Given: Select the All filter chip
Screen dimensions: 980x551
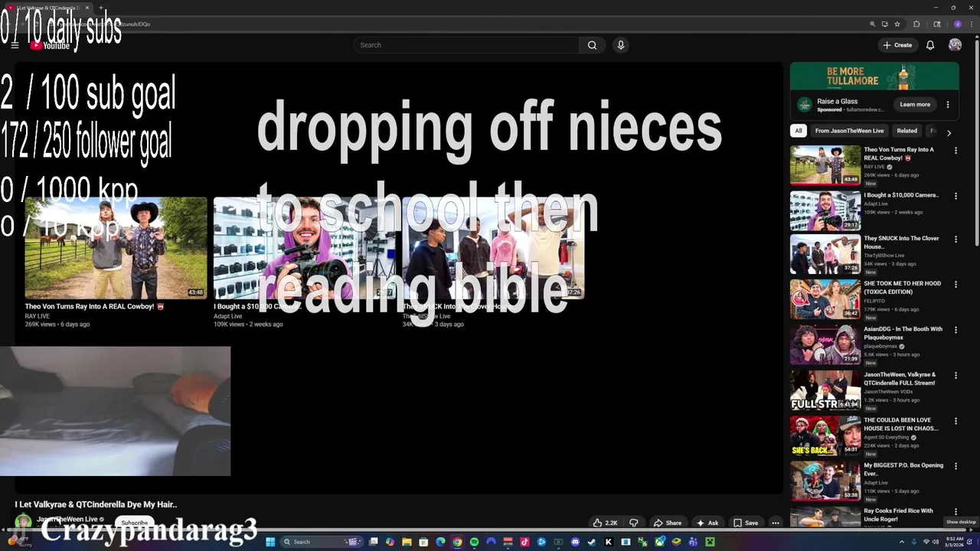Looking at the screenshot, I should coord(799,131).
